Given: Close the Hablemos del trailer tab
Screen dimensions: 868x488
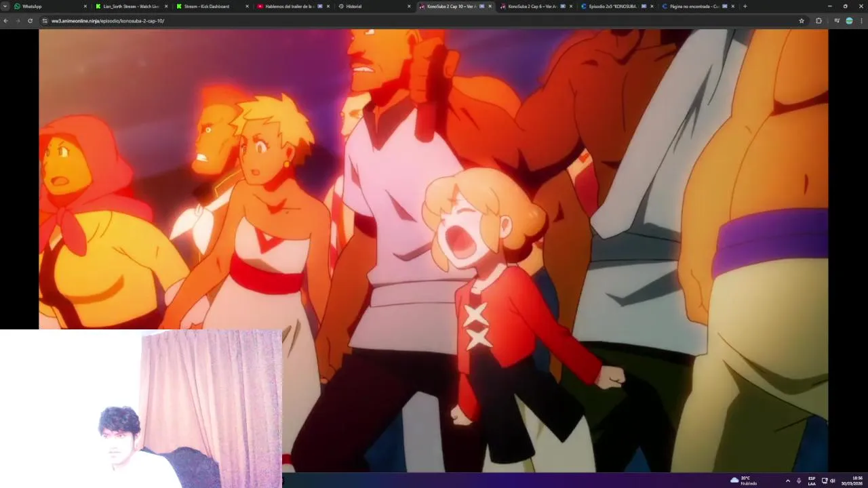Looking at the screenshot, I should click(328, 6).
